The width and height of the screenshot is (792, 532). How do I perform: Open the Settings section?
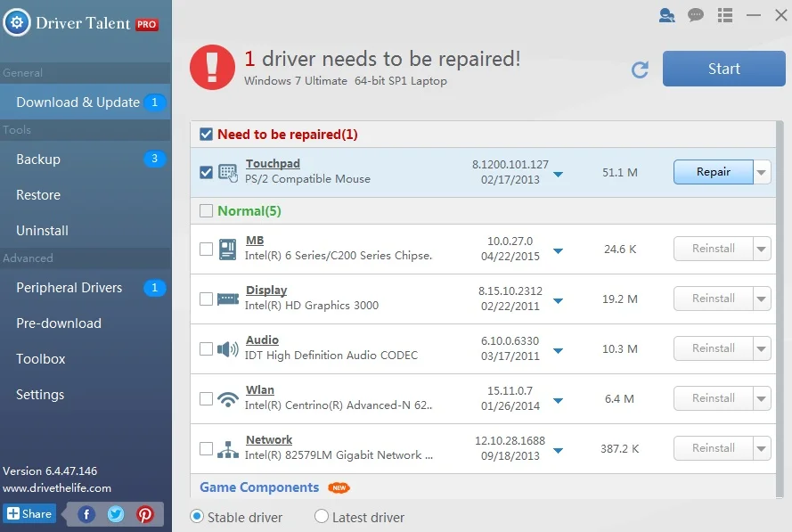[x=86, y=395]
